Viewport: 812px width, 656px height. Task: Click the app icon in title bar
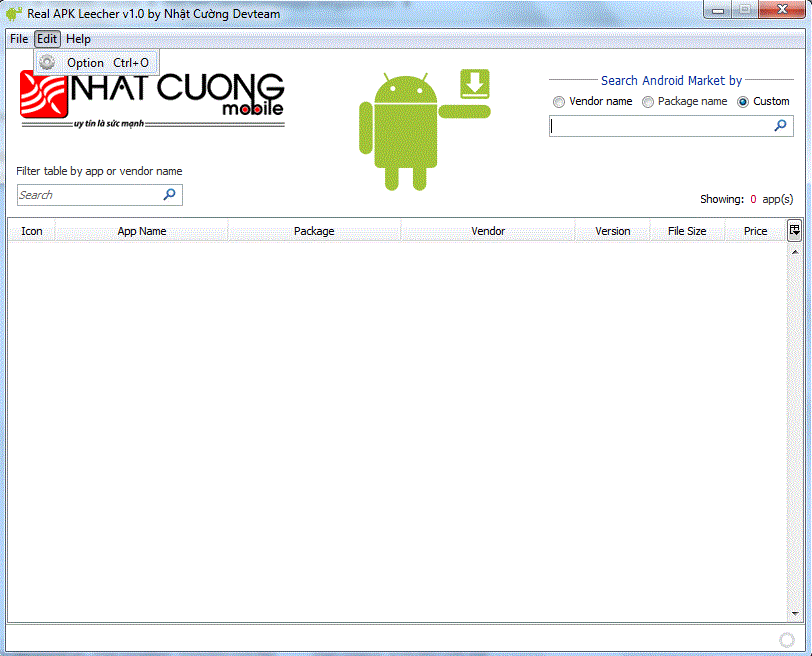pos(14,13)
